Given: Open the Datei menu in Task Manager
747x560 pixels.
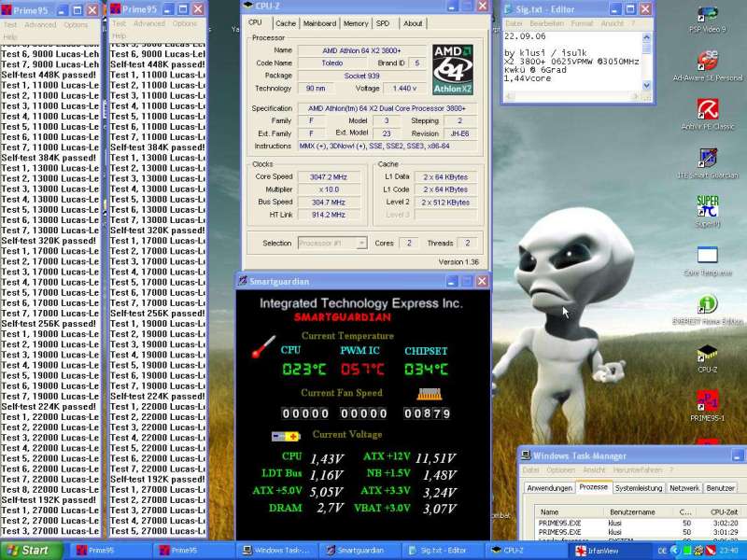Looking at the screenshot, I should pos(530,470).
